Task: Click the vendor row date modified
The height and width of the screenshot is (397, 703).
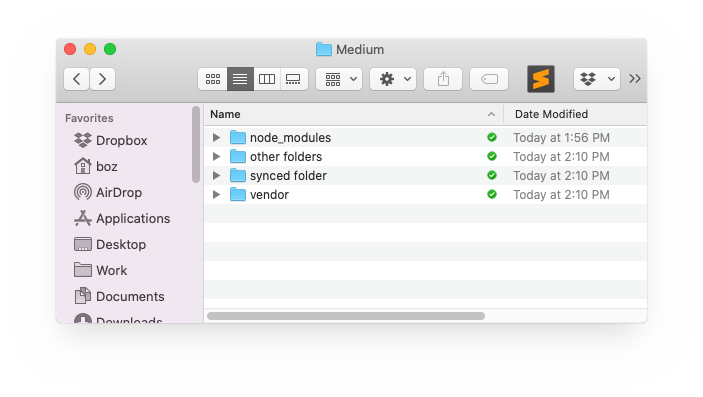Action: pyautogui.click(x=561, y=195)
